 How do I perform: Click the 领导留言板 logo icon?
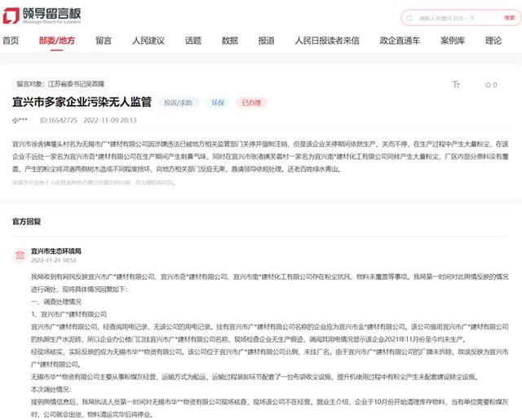(x=11, y=17)
